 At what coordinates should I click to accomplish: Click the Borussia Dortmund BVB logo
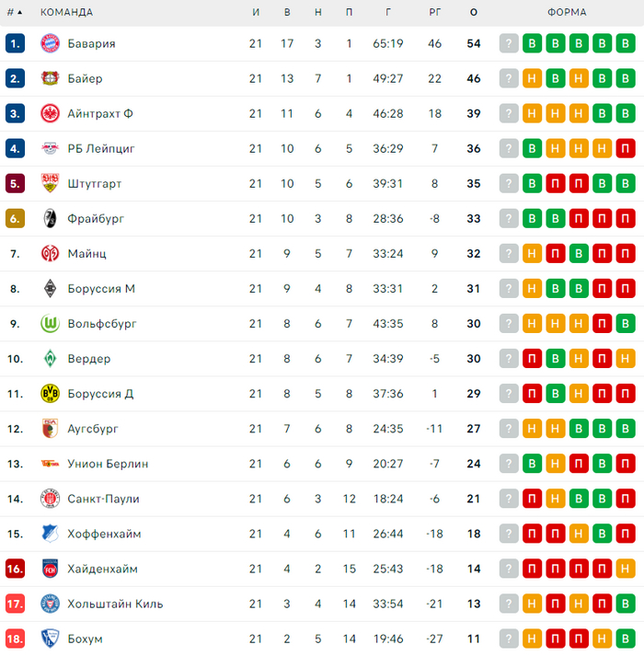(x=50, y=394)
